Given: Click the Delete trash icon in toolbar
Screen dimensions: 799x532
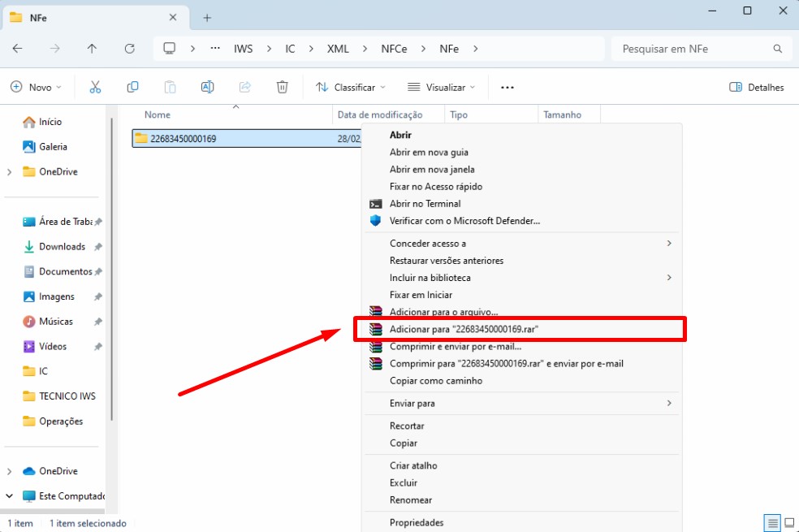Looking at the screenshot, I should point(282,87).
